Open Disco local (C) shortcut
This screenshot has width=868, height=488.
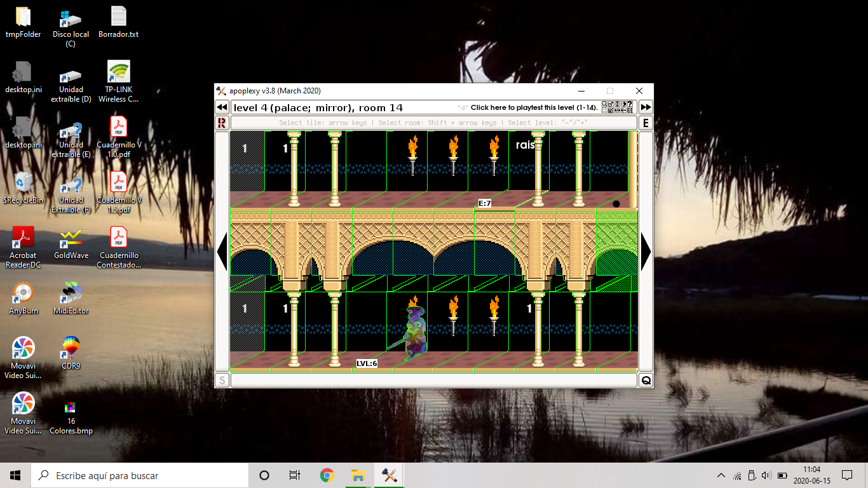tap(71, 27)
